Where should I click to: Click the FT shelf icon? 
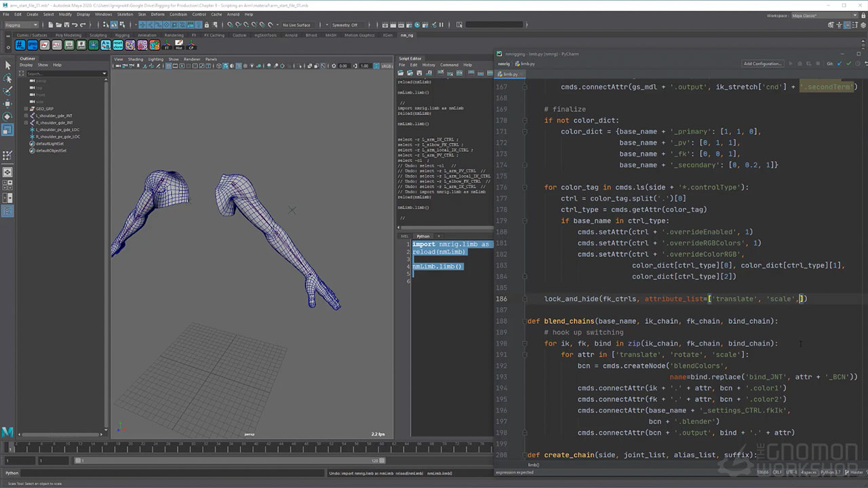[x=167, y=45]
